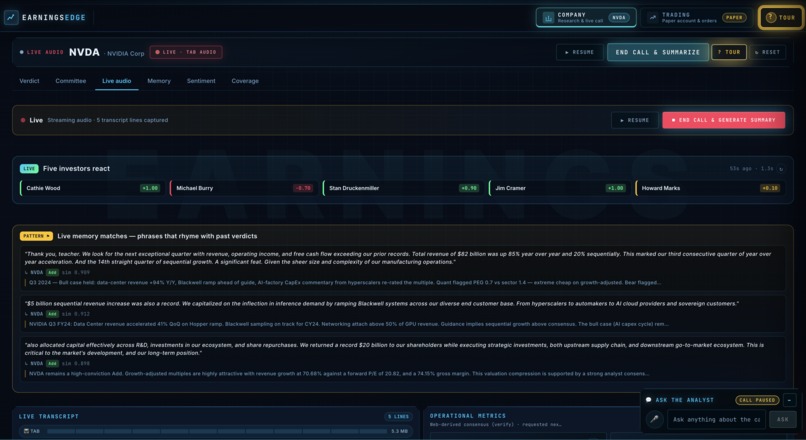
Task: Select the Jim Cramer investor card
Action: [x=559, y=188]
